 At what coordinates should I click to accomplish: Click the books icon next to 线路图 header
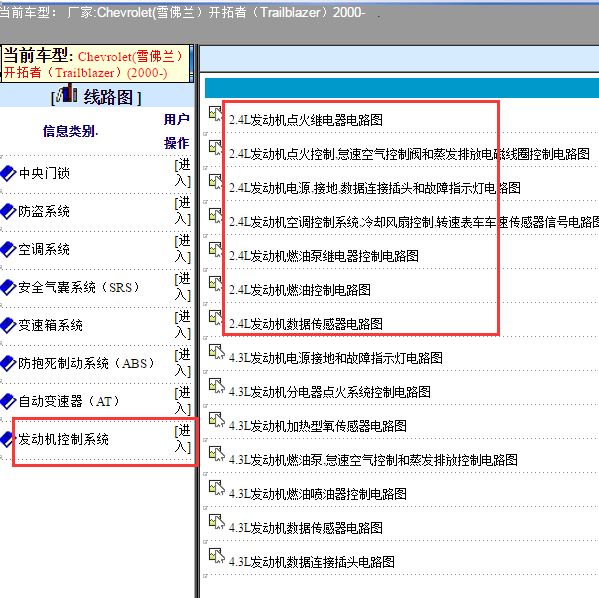click(67, 93)
